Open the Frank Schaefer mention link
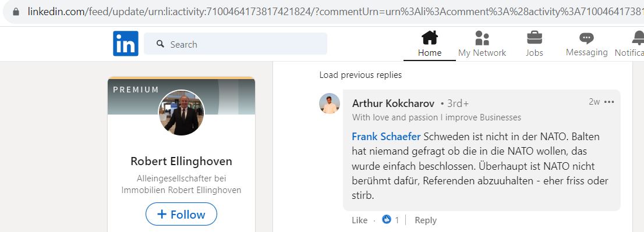 point(386,137)
